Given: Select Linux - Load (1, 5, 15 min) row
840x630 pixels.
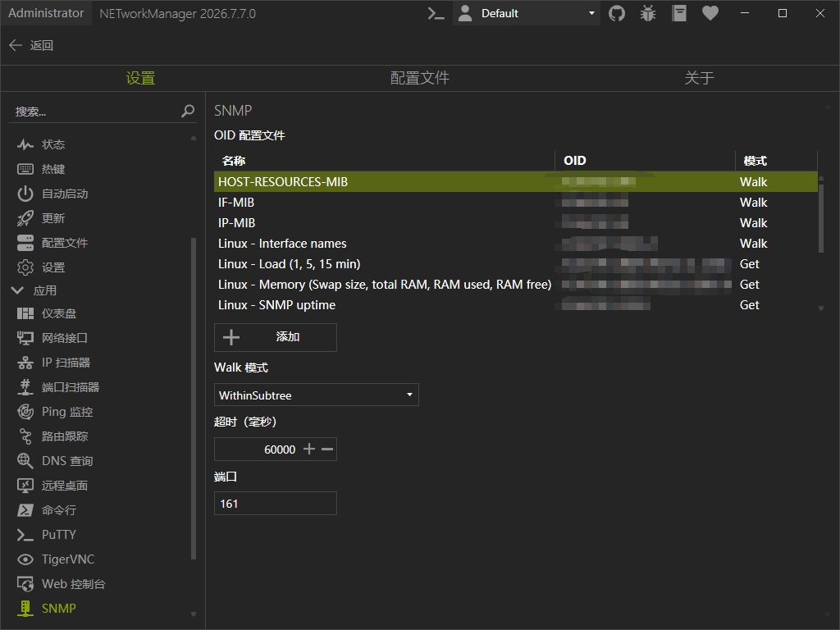Looking at the screenshot, I should (x=515, y=263).
